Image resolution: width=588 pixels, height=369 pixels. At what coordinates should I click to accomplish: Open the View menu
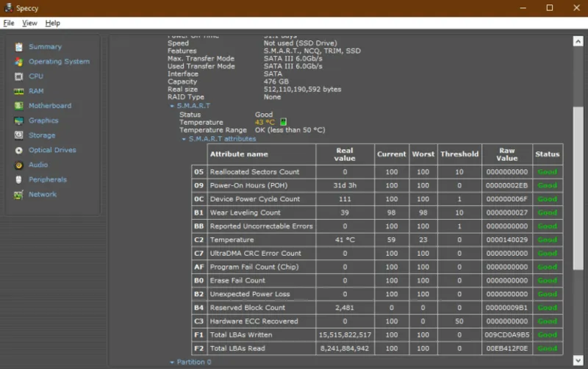[x=29, y=23]
